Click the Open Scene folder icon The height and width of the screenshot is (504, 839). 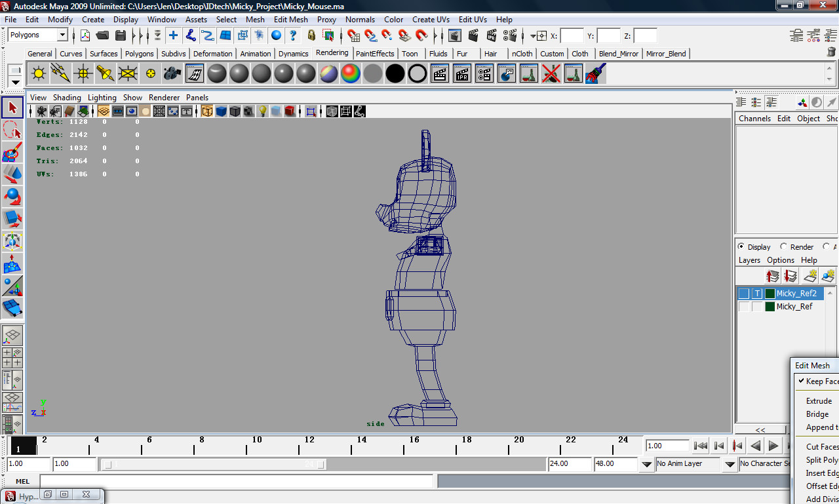[x=102, y=35]
